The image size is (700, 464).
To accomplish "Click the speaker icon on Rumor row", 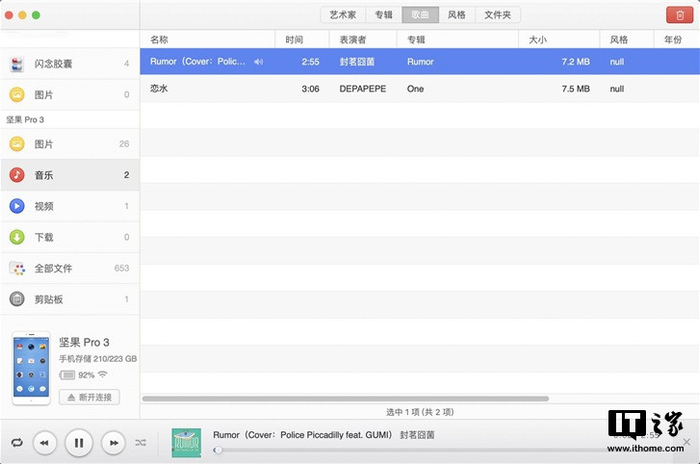I will (259, 62).
